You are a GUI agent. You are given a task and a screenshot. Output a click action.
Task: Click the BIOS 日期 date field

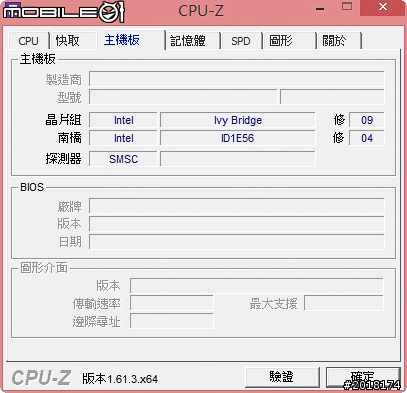(237, 241)
